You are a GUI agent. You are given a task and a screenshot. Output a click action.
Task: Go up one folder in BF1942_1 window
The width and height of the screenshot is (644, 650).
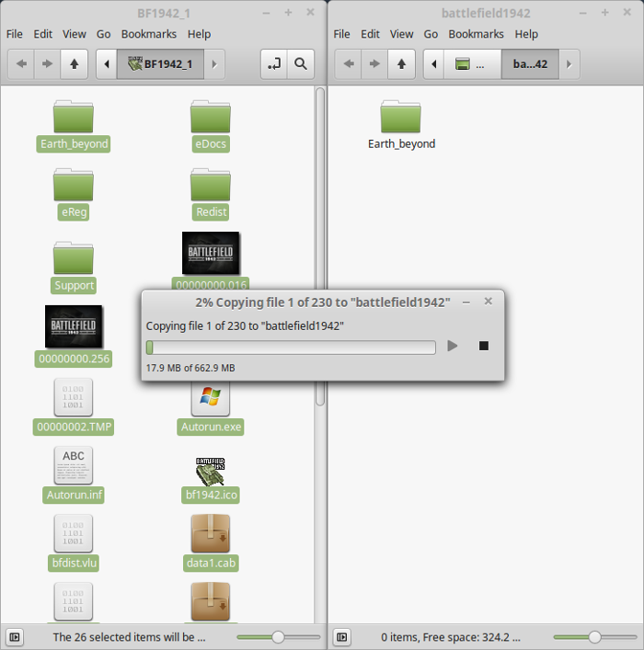tap(75, 63)
